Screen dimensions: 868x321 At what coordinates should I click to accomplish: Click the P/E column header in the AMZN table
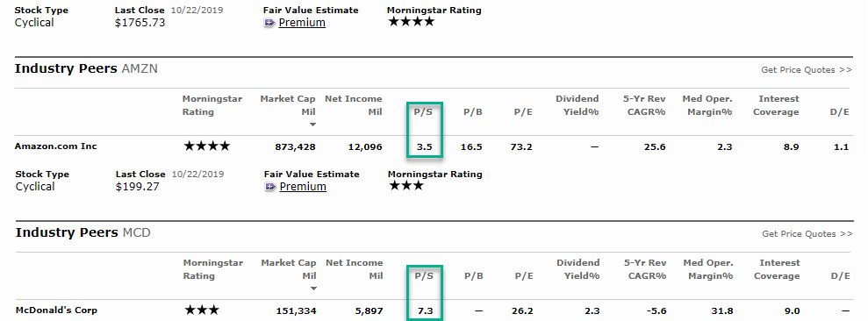[523, 111]
